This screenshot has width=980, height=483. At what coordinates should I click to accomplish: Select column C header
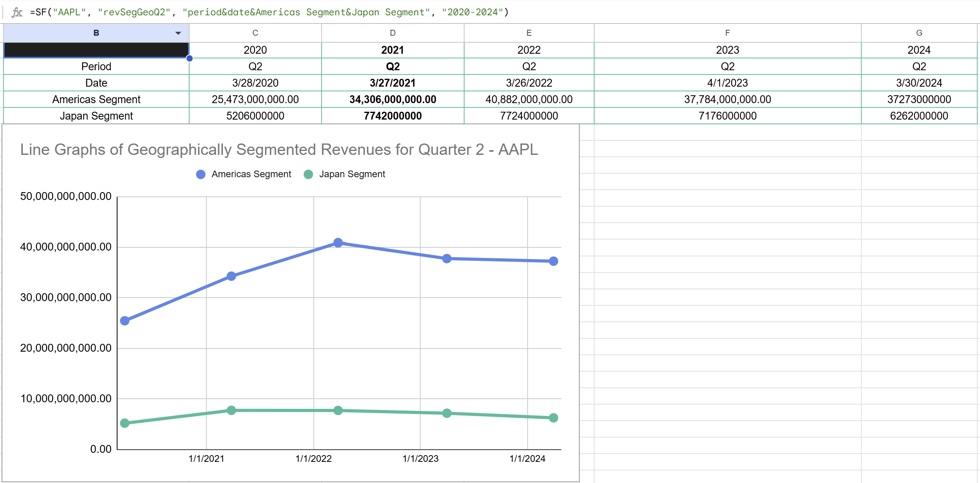(x=255, y=33)
